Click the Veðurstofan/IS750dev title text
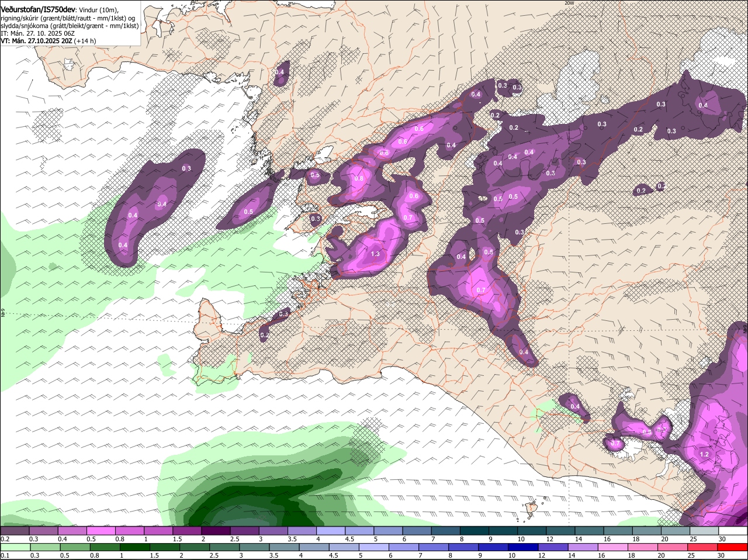Screen dimensions: 748x560 click(x=38, y=10)
